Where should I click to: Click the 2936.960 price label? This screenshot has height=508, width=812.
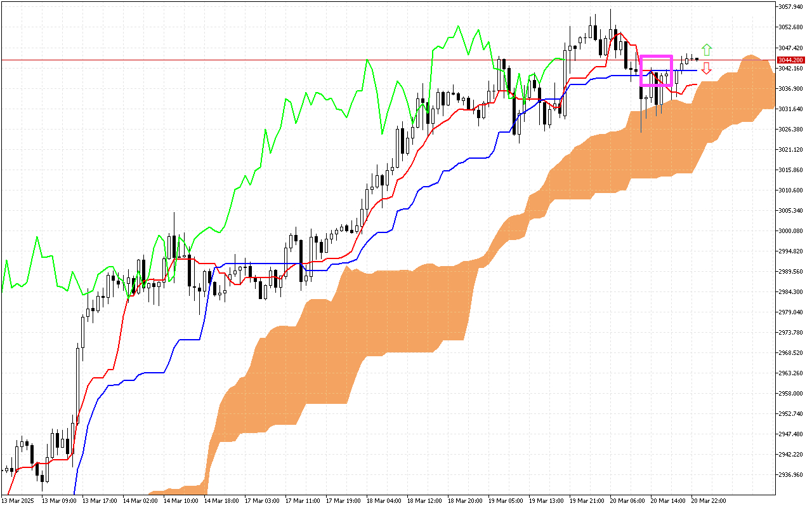pyautogui.click(x=791, y=474)
